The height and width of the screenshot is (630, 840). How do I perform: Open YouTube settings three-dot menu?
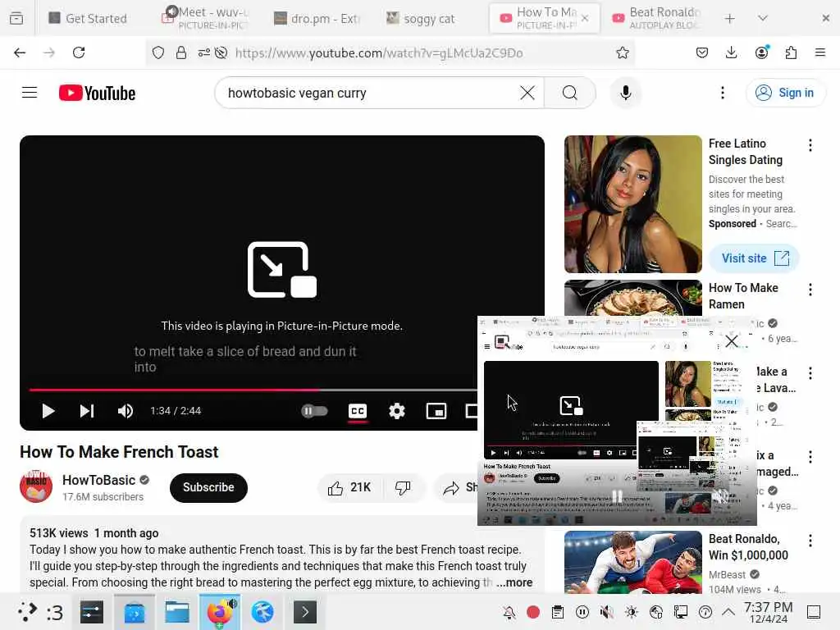click(x=723, y=93)
